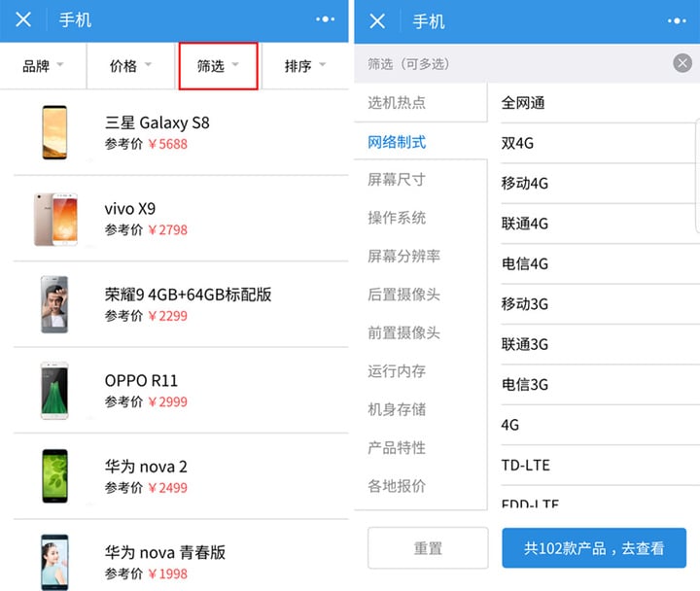Toggle the 移动3G network option

click(x=600, y=304)
